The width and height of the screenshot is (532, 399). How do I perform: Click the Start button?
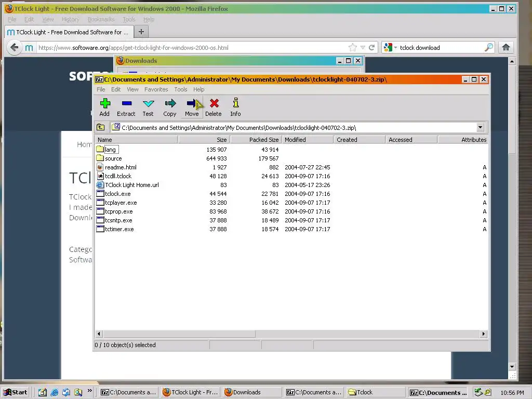(15, 392)
